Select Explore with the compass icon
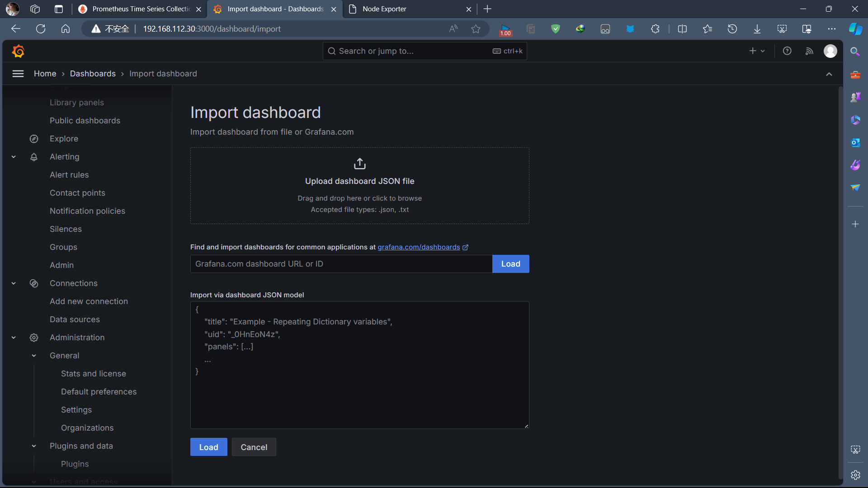The height and width of the screenshot is (488, 868). tap(34, 139)
